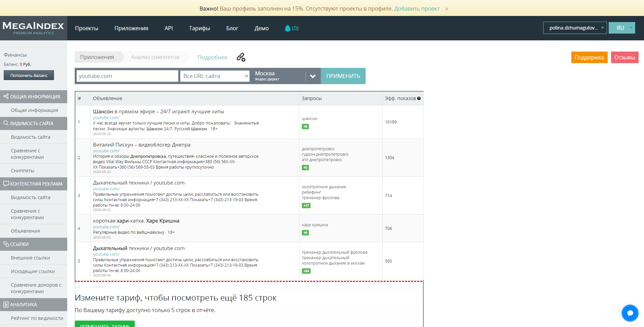The height and width of the screenshot is (327, 644).
Task: Click the Финансы heading in the sidebar
Action: [15, 55]
